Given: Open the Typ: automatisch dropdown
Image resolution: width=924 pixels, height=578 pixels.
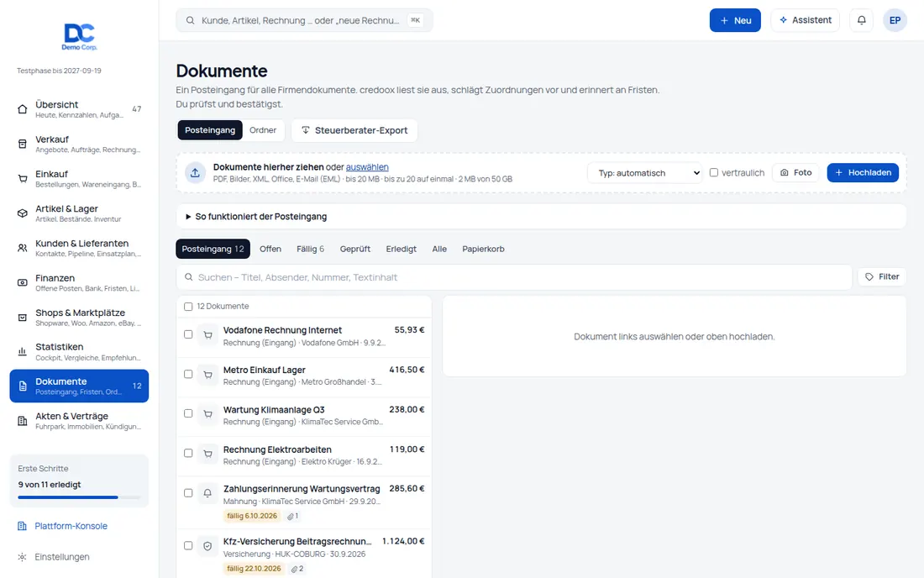Looking at the screenshot, I should click(x=644, y=172).
